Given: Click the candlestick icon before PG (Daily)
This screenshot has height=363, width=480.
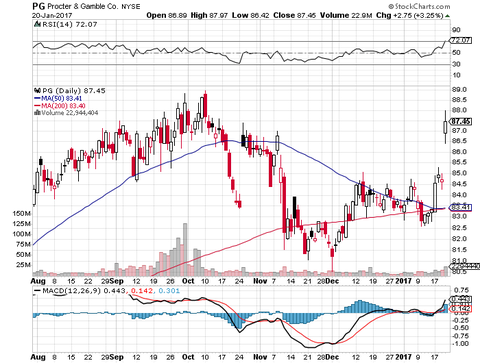Looking at the screenshot, I should coord(37,91).
